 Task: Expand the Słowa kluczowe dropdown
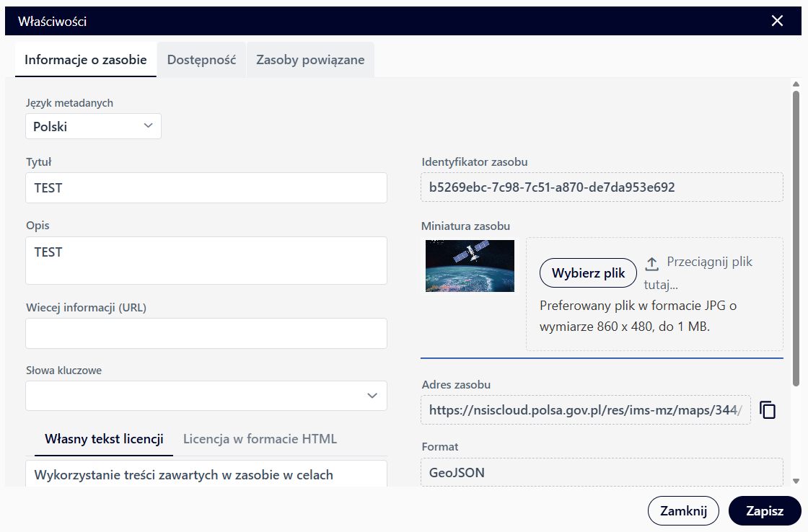(x=372, y=396)
